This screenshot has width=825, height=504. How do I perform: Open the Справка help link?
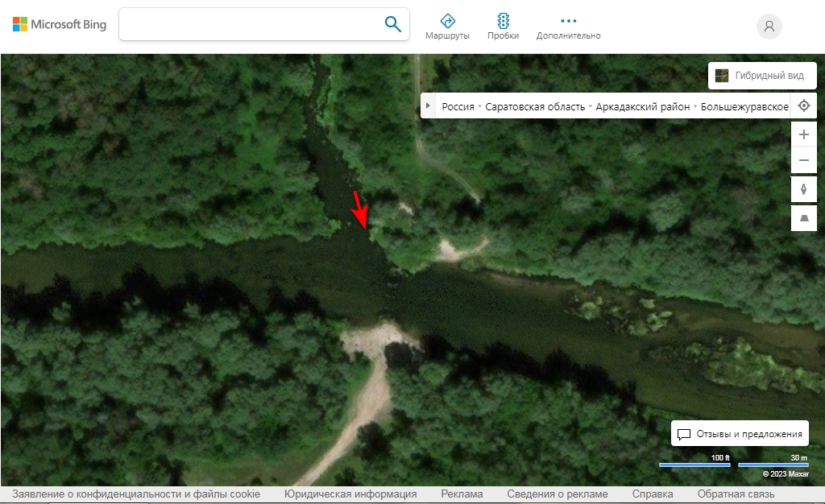(653, 494)
